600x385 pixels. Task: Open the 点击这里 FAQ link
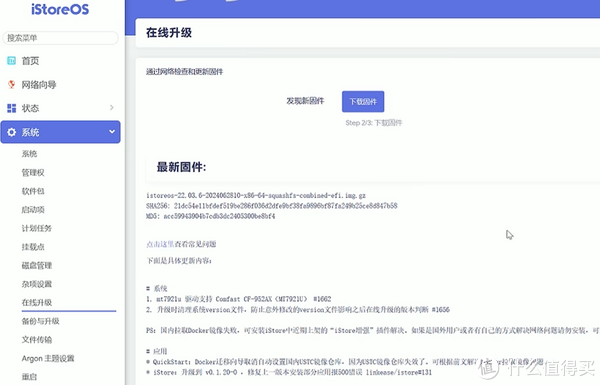pos(160,244)
